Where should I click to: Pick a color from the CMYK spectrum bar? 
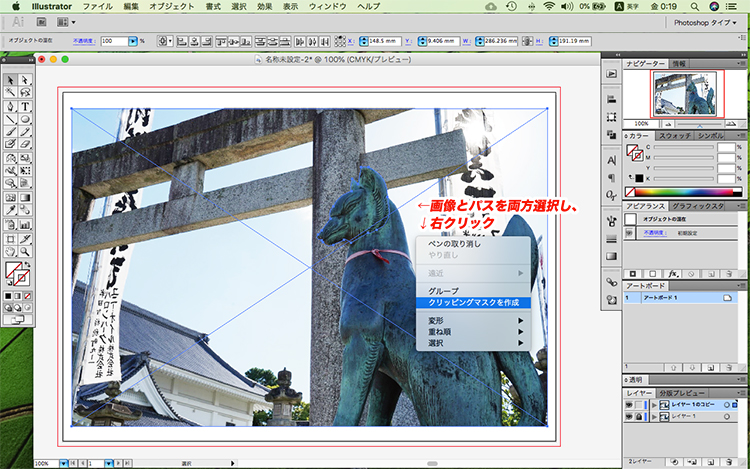pyautogui.click(x=685, y=191)
